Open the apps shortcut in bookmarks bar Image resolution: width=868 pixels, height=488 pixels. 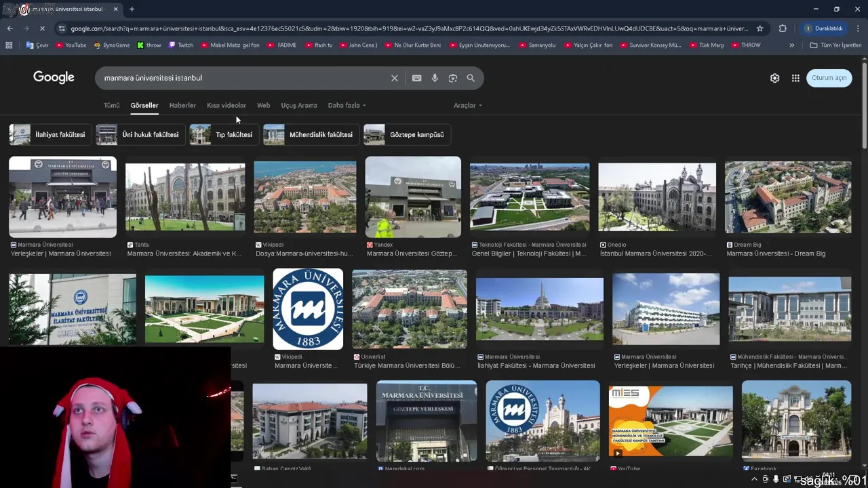[x=9, y=45]
